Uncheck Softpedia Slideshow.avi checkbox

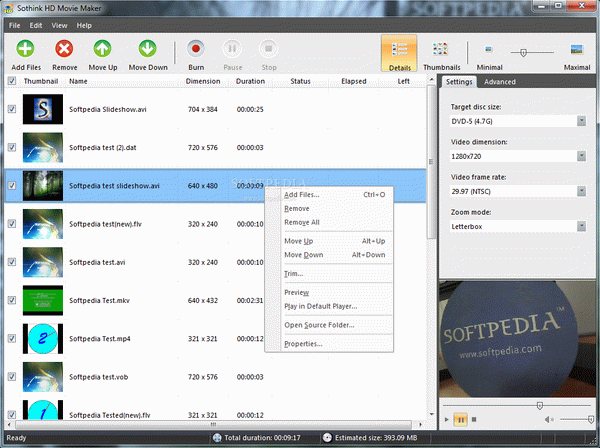[12, 109]
